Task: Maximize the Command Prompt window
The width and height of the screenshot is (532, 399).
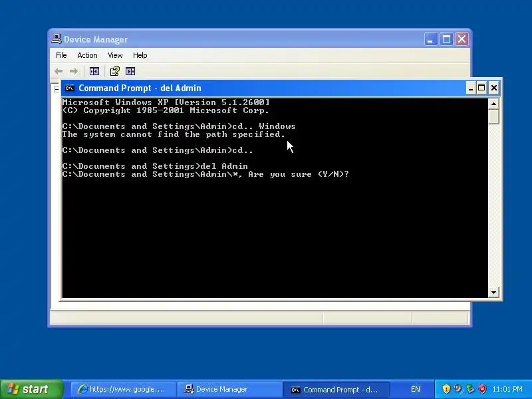Action: coord(481,88)
